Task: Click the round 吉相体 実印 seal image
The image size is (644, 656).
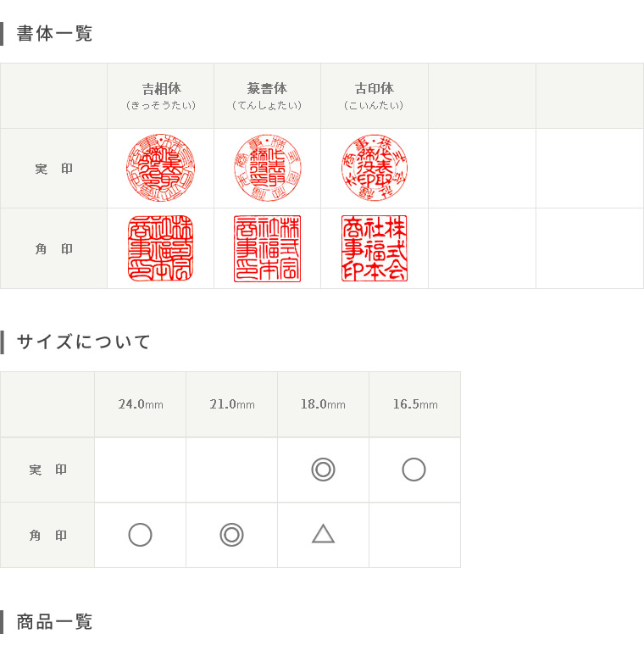Action: [x=161, y=168]
